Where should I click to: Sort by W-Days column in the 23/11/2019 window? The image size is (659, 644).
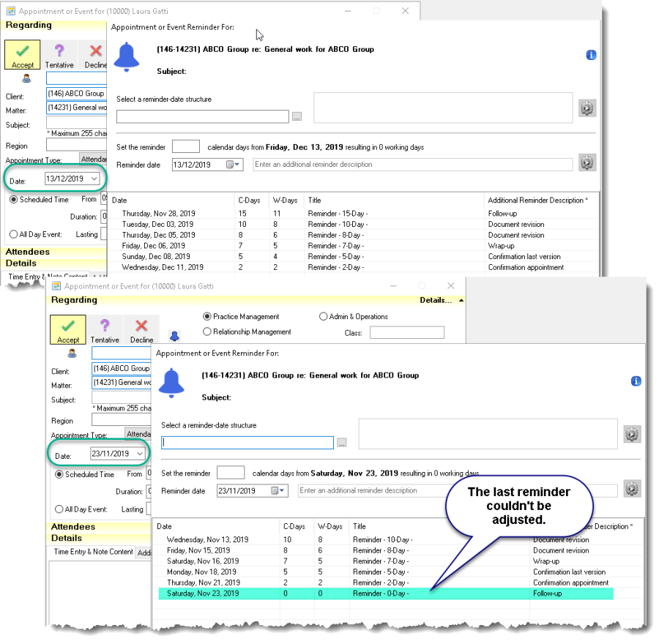point(332,526)
